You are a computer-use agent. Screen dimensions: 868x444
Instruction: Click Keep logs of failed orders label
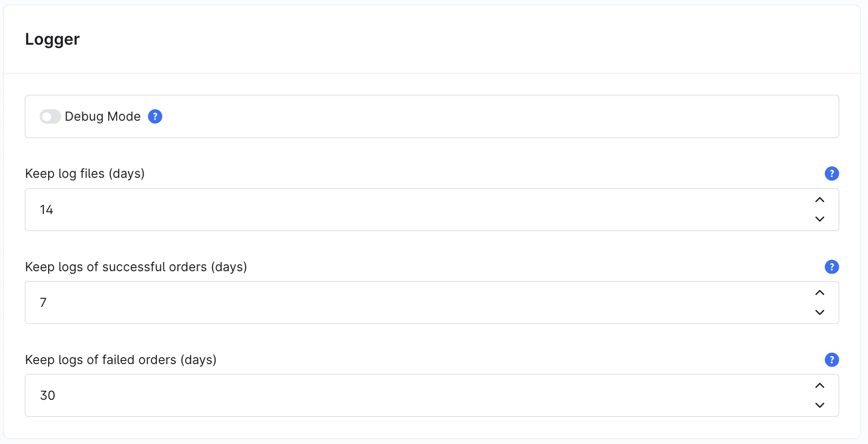coord(121,360)
